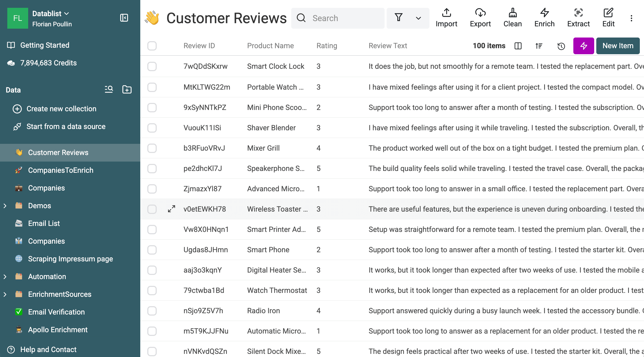Screen dimensions: 644x357
Task: Select the checkbox for row pe2dhcKl7J
Action: point(152,169)
